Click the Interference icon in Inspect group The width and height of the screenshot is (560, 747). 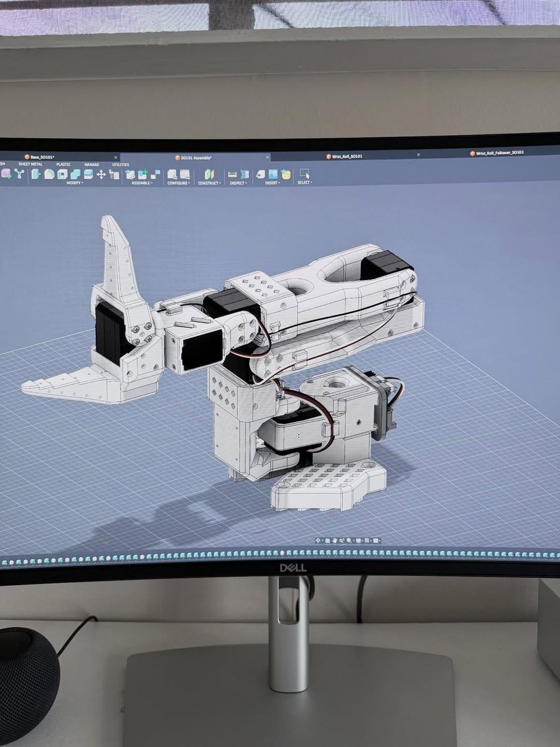coord(245,174)
